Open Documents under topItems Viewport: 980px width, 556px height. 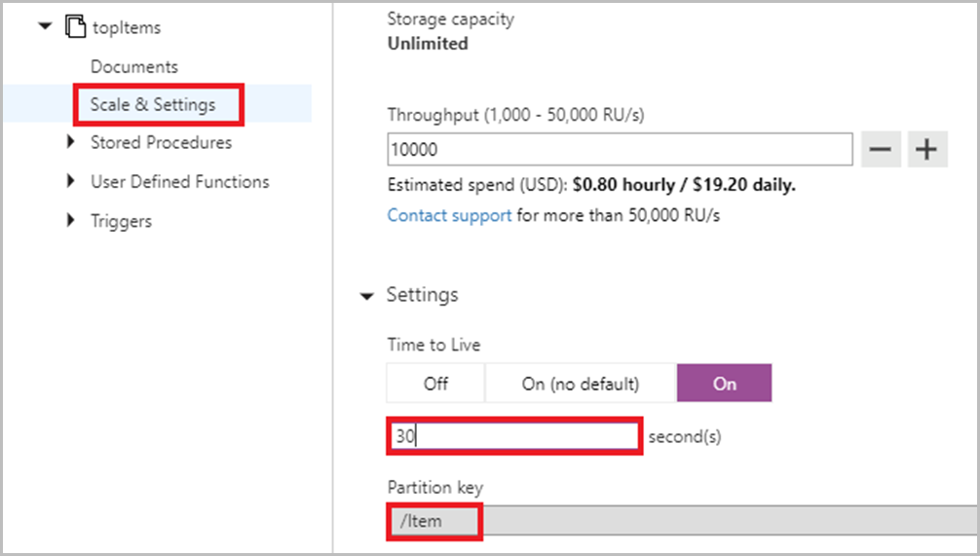[134, 67]
